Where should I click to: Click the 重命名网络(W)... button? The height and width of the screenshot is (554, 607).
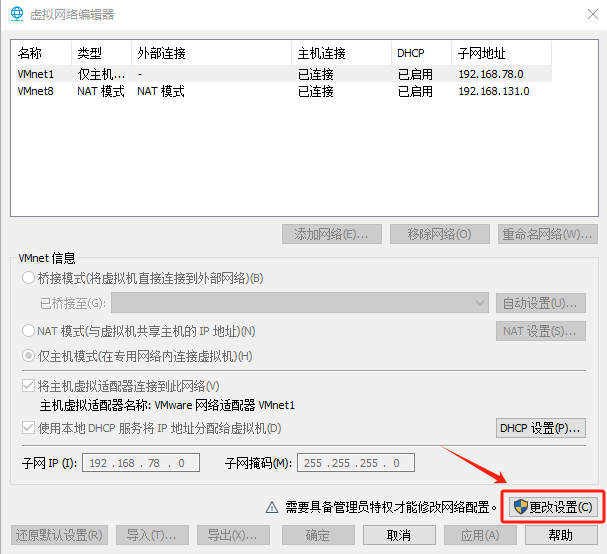pos(548,234)
